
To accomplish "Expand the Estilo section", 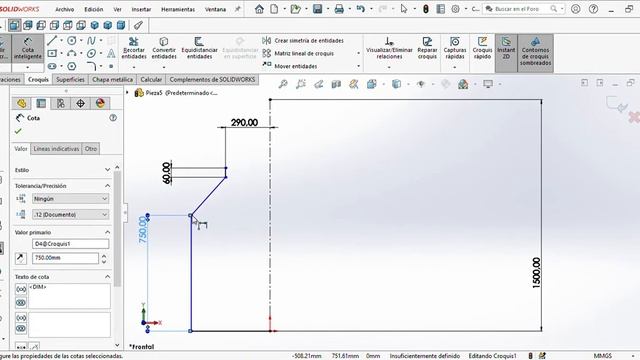I will pyautogui.click(x=107, y=170).
